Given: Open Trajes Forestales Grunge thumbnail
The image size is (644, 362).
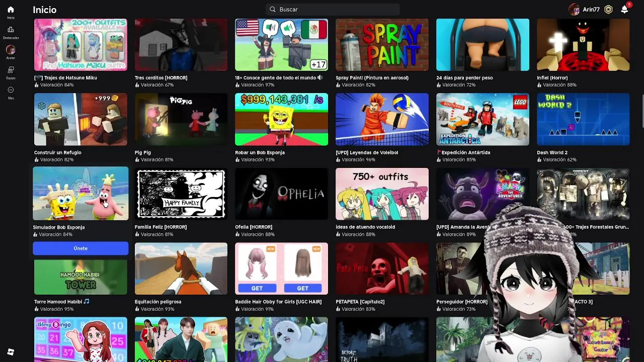Looking at the screenshot, I should (583, 194).
